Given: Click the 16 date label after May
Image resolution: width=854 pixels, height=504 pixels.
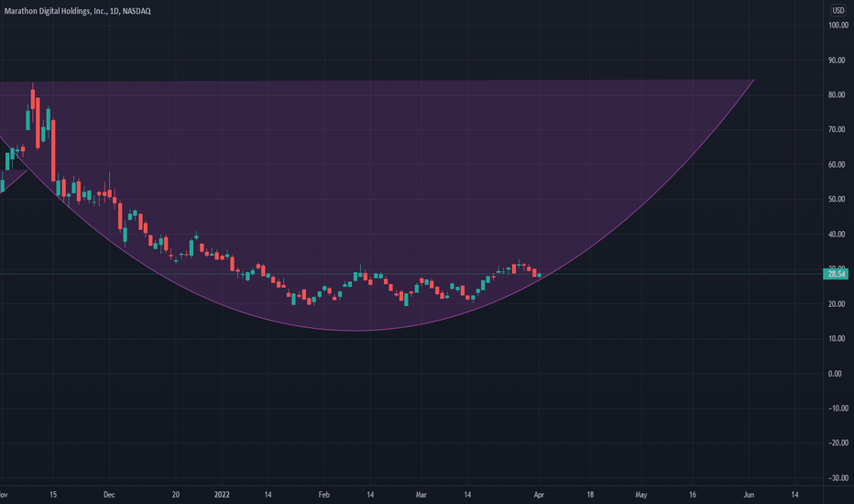Looking at the screenshot, I should (x=692, y=495).
